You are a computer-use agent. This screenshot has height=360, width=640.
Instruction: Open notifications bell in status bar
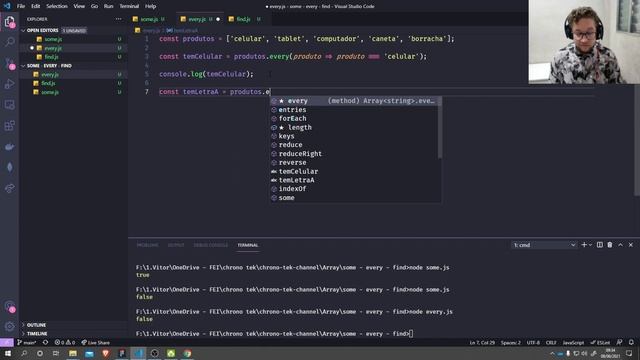point(631,342)
